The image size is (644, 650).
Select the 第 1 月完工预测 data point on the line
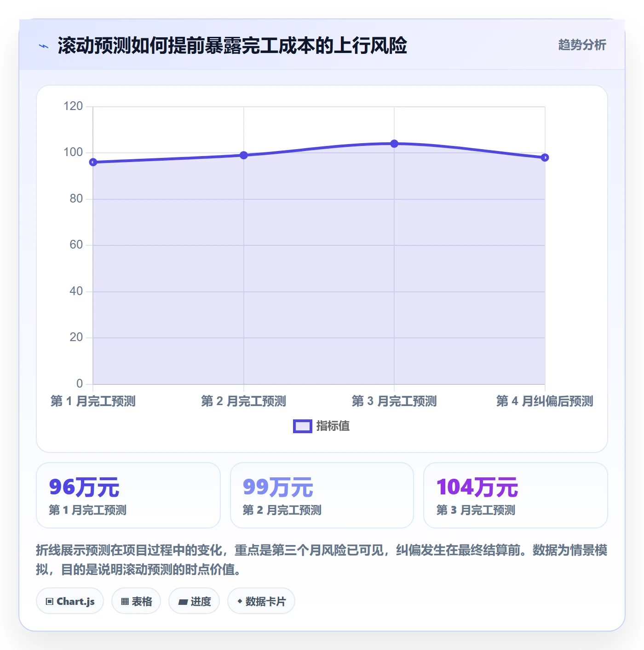pyautogui.click(x=93, y=162)
